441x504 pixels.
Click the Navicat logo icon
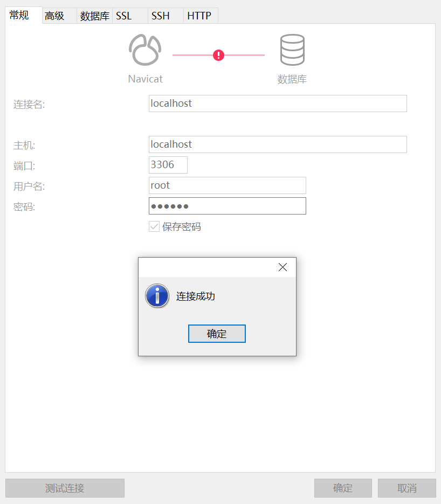[x=144, y=49]
